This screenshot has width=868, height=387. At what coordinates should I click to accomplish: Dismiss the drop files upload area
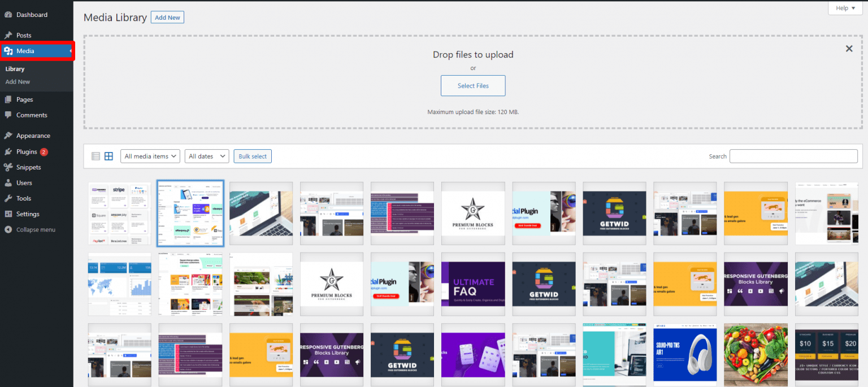coord(849,49)
